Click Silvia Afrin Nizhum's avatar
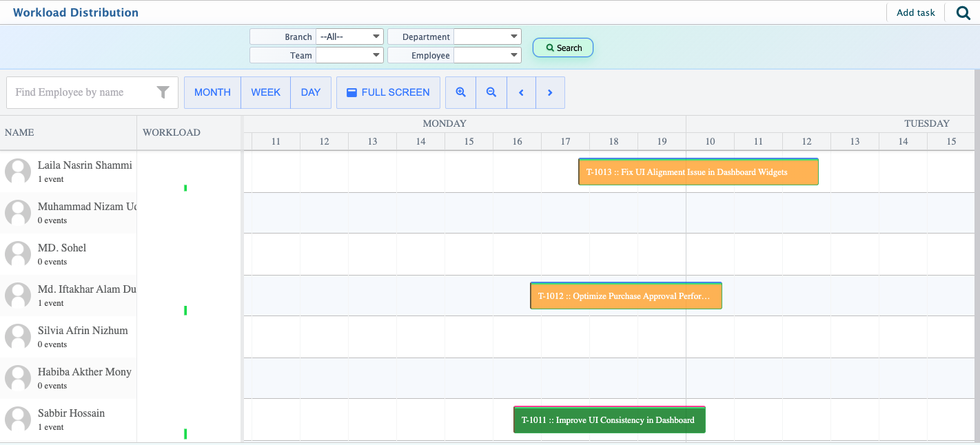Screen dimensions: 980x445 [18, 337]
